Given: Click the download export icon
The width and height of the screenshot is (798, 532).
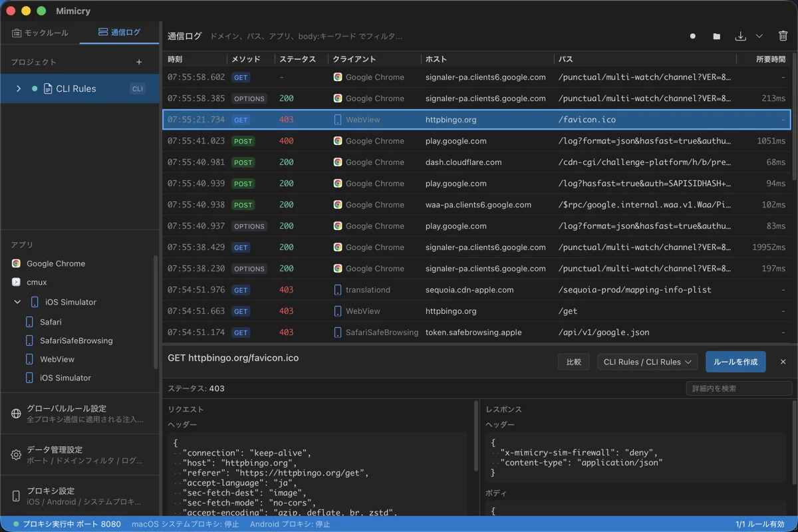Looking at the screenshot, I should click(740, 37).
